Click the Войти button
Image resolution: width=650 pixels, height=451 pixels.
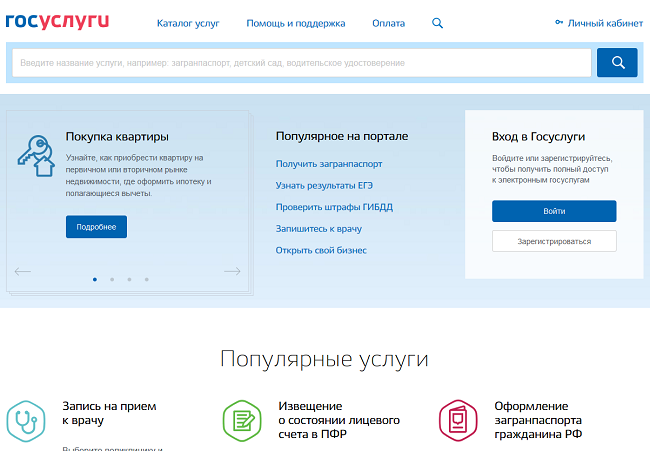(x=554, y=211)
